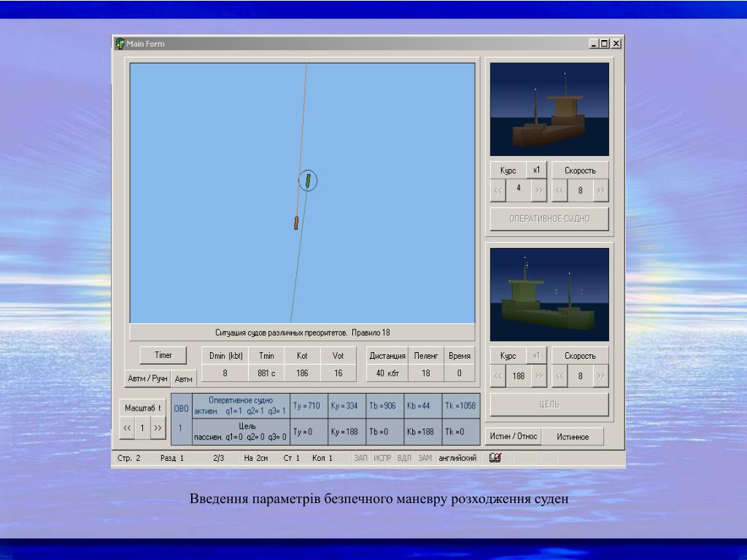This screenshot has height=560, width=747.
Task: Increase course above the ОПЕРАТИВНОЕ СУДНО button
Action: point(538,190)
